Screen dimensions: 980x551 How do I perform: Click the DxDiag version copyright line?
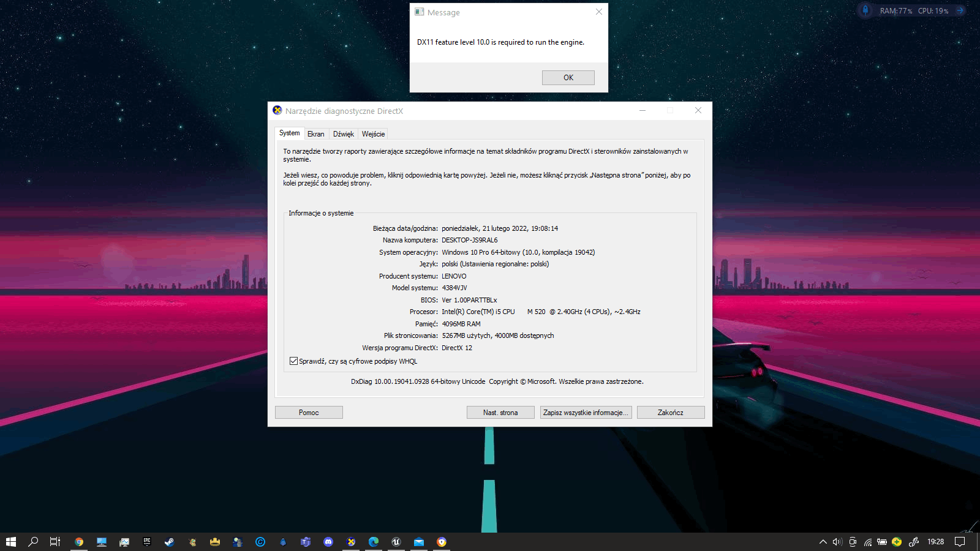coord(497,381)
